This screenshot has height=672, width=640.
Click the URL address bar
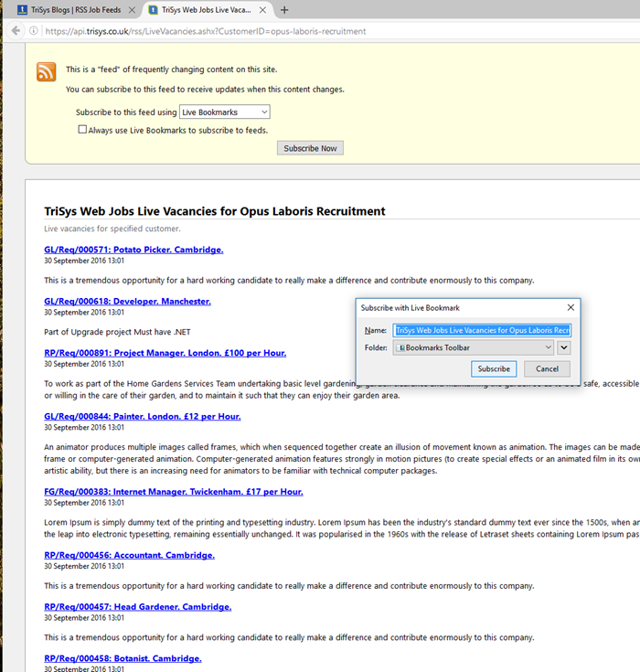pyautogui.click(x=206, y=31)
